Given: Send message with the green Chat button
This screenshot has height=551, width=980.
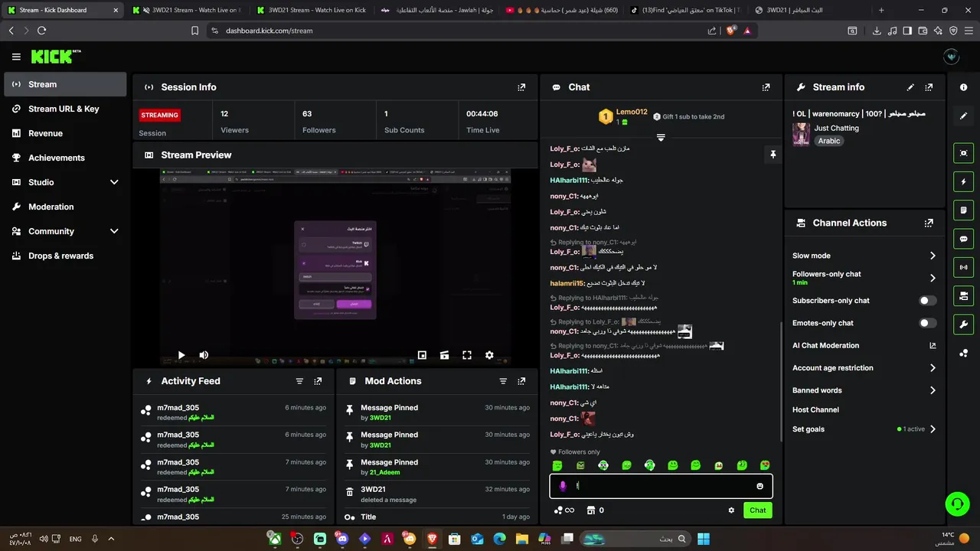Looking at the screenshot, I should coord(757,510).
